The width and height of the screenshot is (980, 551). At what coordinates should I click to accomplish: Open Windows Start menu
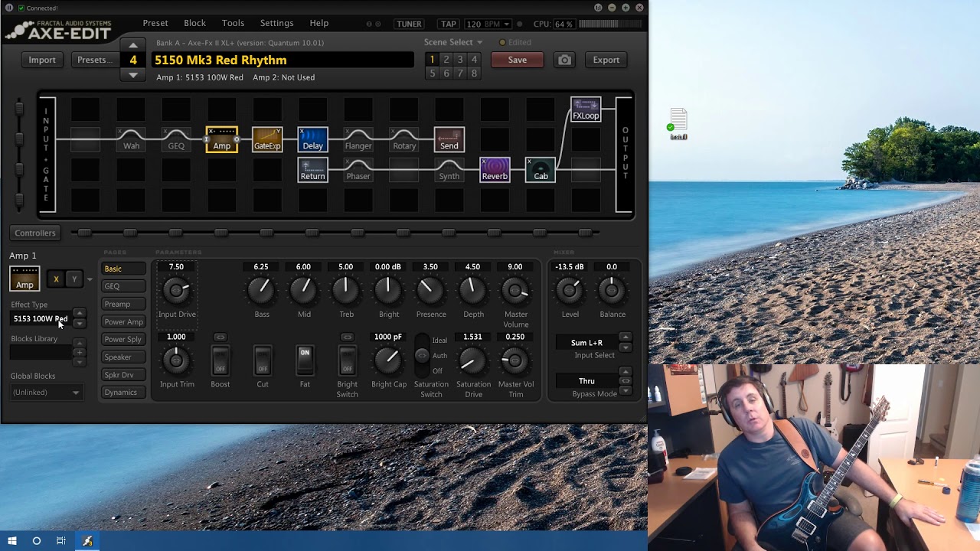pyautogui.click(x=12, y=541)
